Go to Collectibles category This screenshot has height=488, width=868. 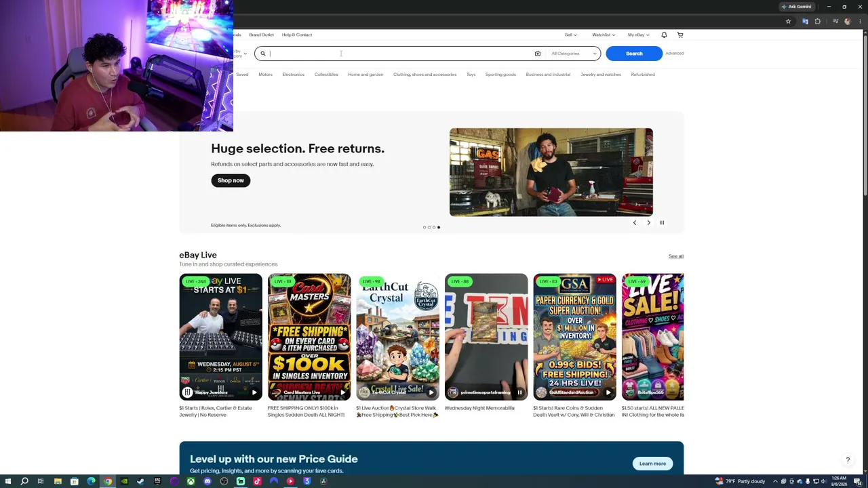coord(326,75)
